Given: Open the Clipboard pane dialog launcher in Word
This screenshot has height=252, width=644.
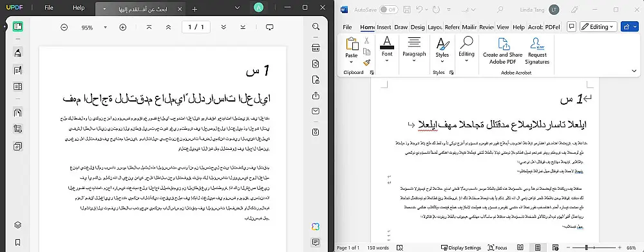Looking at the screenshot, I should point(372,73).
